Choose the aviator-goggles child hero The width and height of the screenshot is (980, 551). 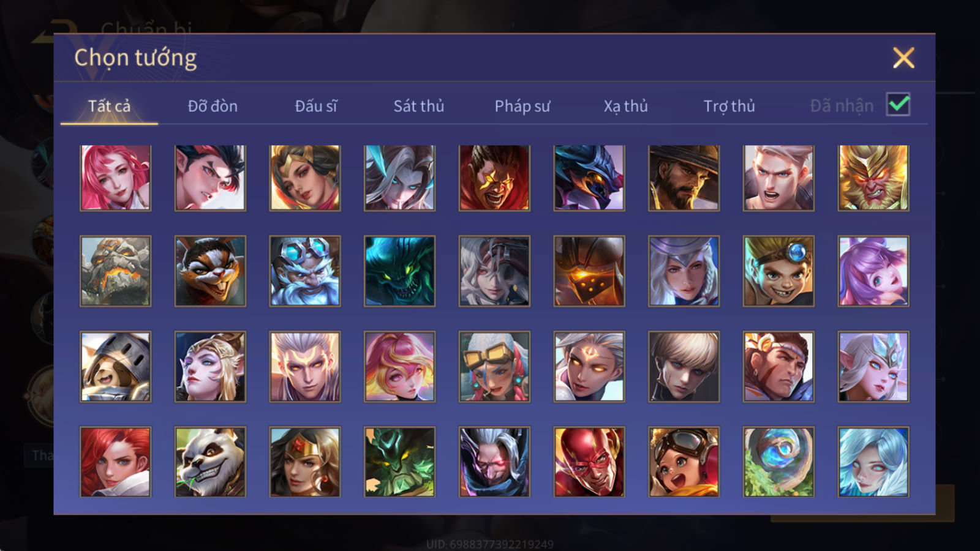click(x=684, y=462)
